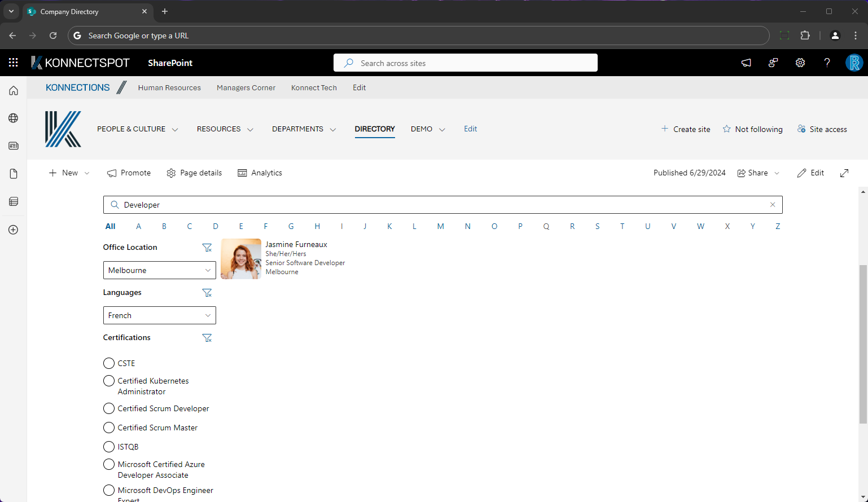Open the news icon in the left rail
Image resolution: width=868 pixels, height=502 pixels.
coord(14,146)
